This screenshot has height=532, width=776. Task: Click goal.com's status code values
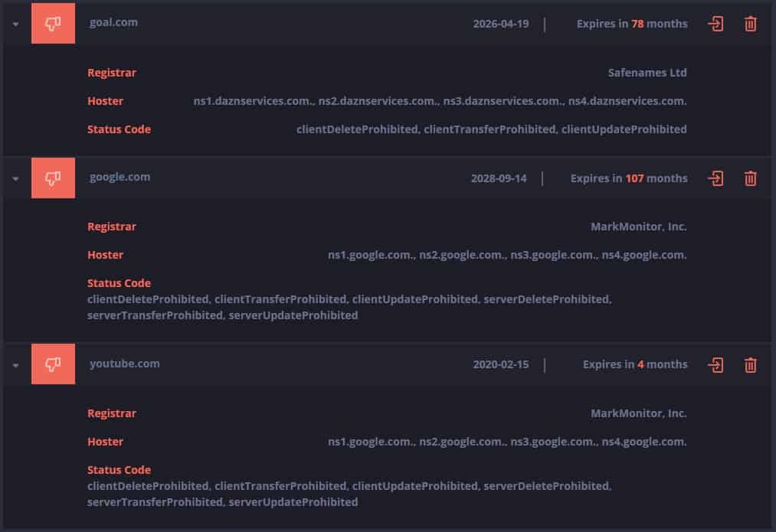coord(492,129)
